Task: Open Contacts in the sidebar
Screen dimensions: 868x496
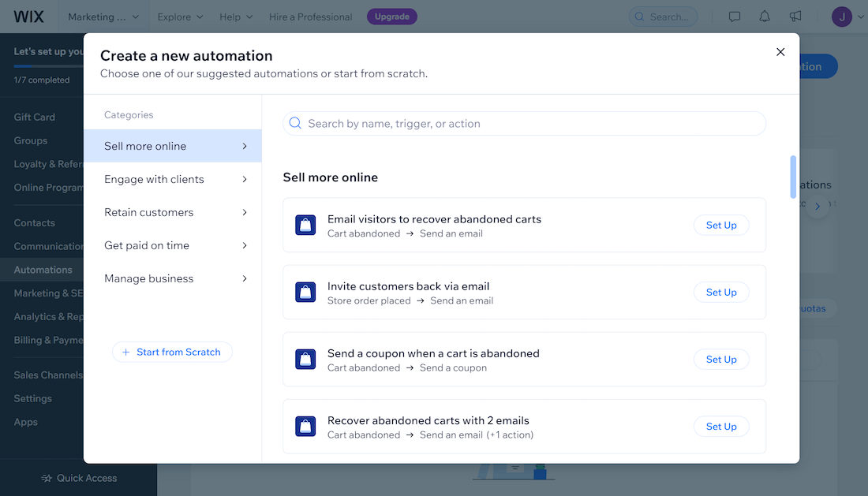Action: tap(34, 223)
